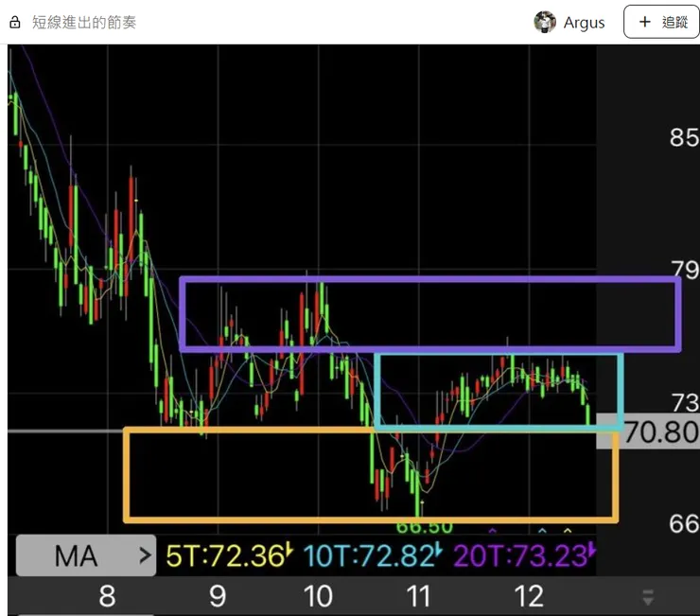Click the lock icon beside the title
Viewport: 700px width, 616px height.
[15, 23]
